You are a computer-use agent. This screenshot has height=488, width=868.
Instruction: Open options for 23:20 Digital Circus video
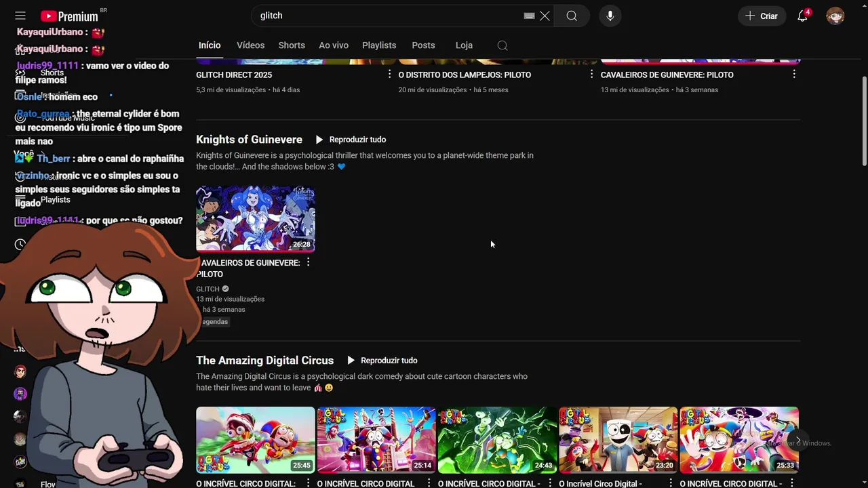pos(671,483)
